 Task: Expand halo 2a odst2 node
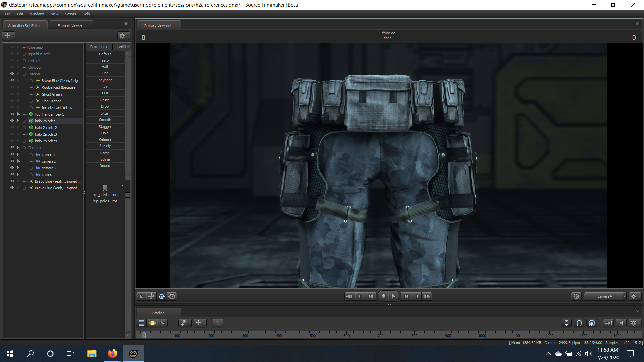pyautogui.click(x=24, y=128)
